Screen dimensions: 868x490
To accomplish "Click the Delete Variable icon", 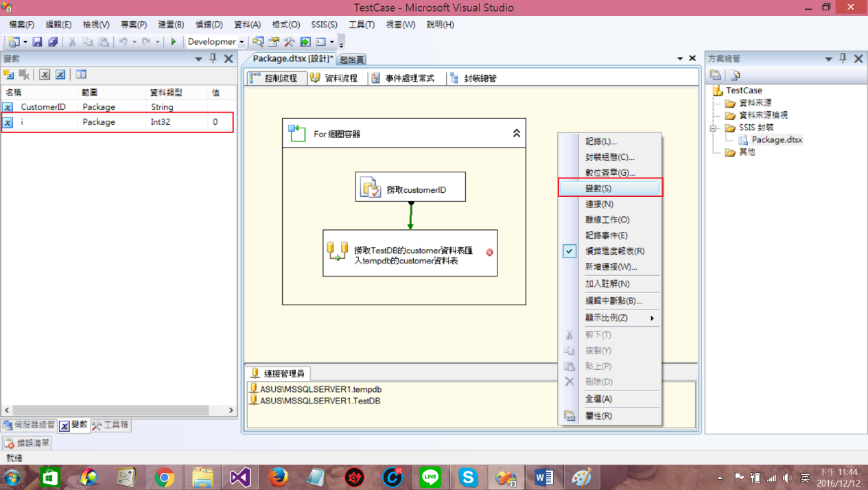I will pyautogui.click(x=24, y=74).
